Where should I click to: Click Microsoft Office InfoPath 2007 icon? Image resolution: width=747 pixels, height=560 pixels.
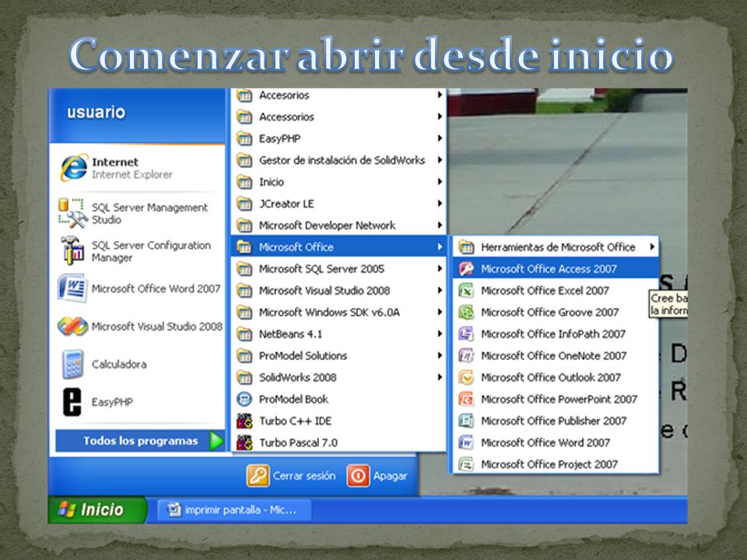(x=466, y=334)
